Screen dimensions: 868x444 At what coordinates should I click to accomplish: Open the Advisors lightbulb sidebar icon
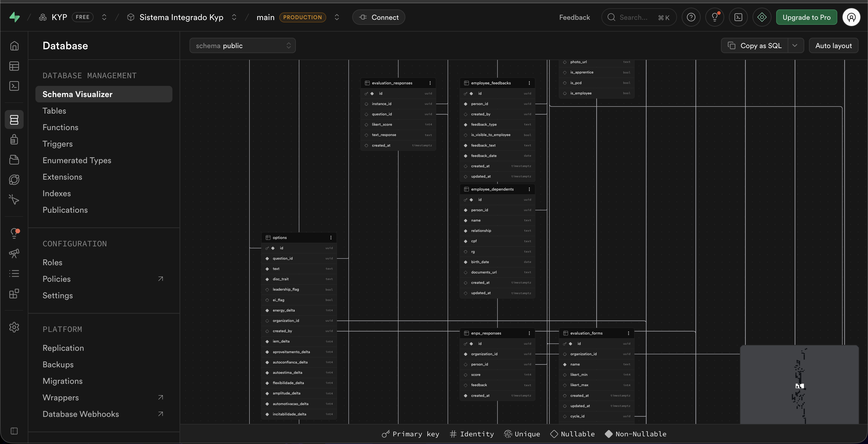pos(14,233)
